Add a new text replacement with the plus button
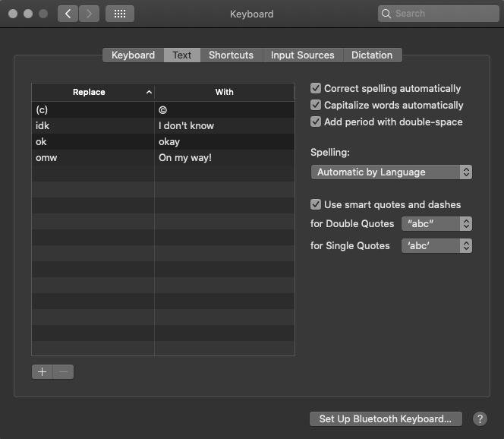This screenshot has height=439, width=504. 42,372
